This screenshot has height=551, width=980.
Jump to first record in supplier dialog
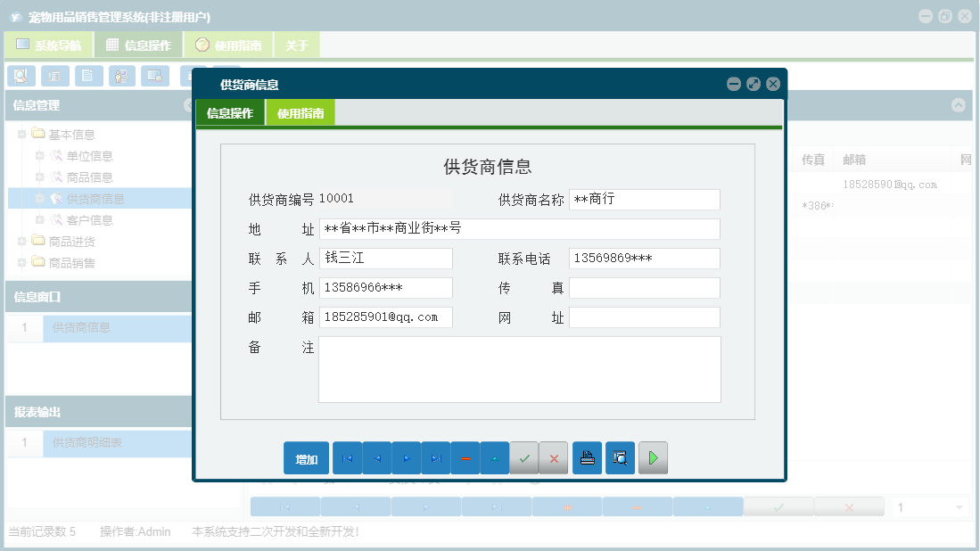point(348,458)
